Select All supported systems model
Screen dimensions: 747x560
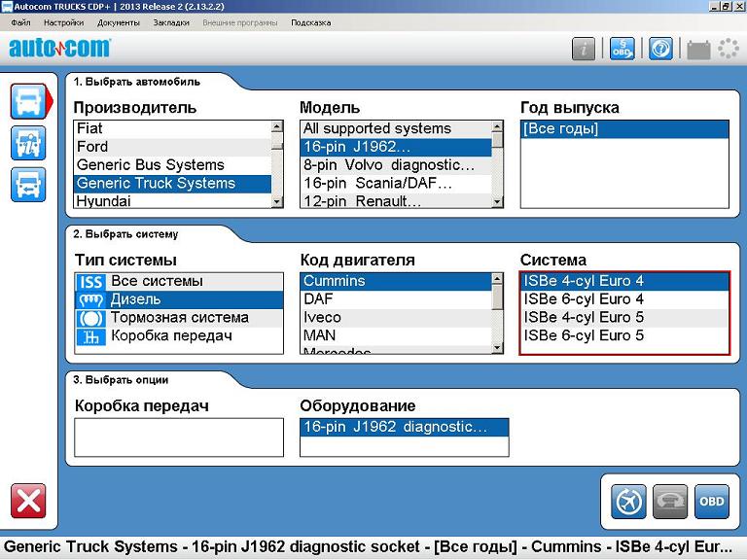396,128
